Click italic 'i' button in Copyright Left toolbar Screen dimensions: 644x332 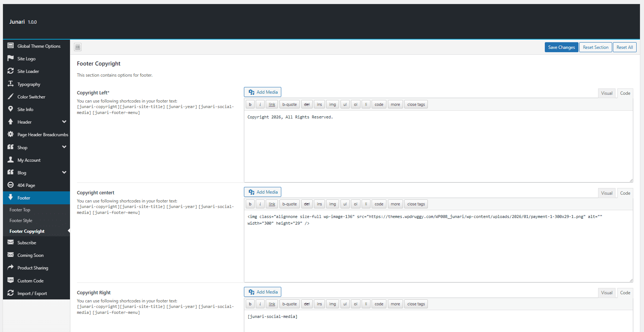(260, 104)
